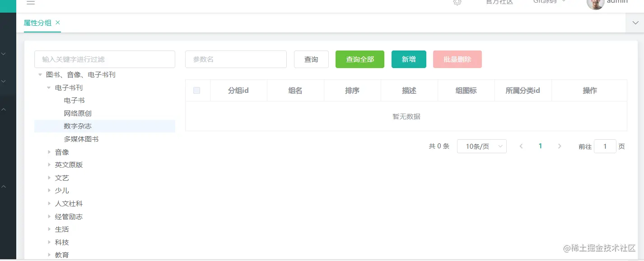The height and width of the screenshot is (261, 644).
Task: Expand the 人文社科 tree node
Action: 49,204
